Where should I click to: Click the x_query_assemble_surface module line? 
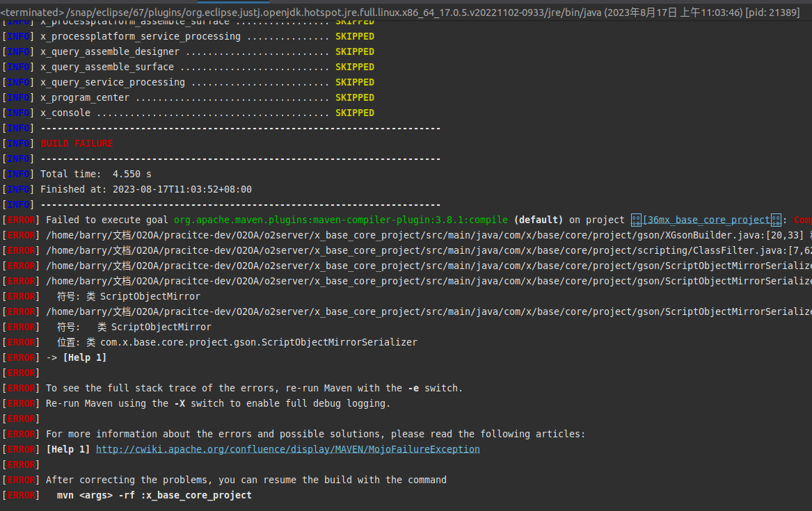(207, 67)
